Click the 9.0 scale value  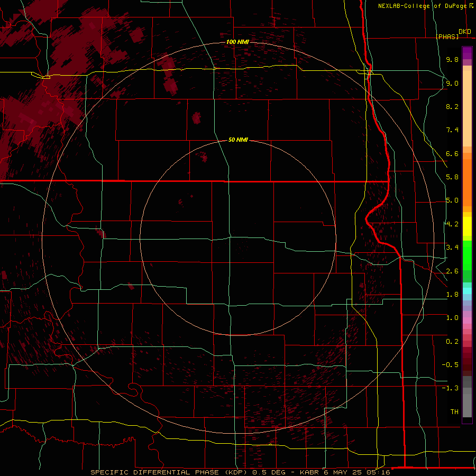tap(452, 83)
